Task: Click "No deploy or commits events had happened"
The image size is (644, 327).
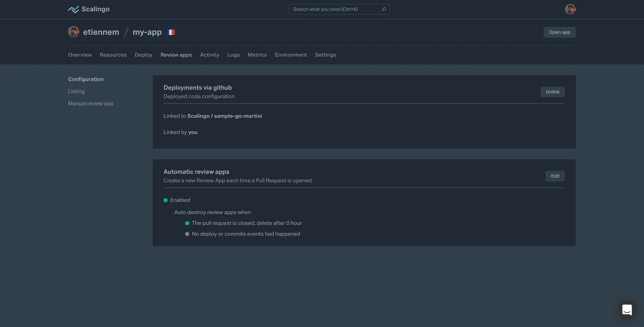Action: click(246, 234)
